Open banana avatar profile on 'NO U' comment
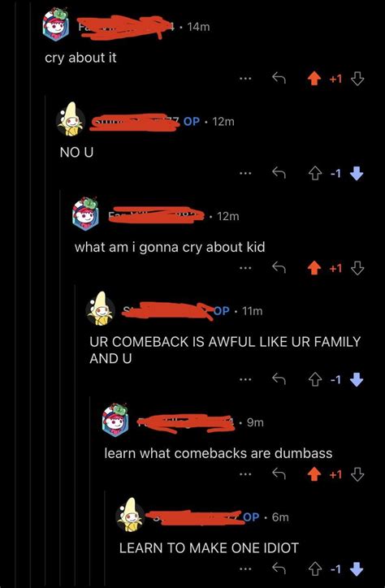Image resolution: width=385 pixels, height=588 pixels. pyautogui.click(x=70, y=119)
